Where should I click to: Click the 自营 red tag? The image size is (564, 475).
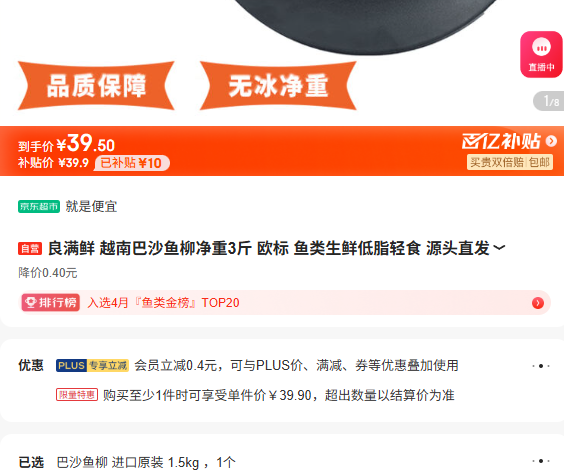[30, 248]
